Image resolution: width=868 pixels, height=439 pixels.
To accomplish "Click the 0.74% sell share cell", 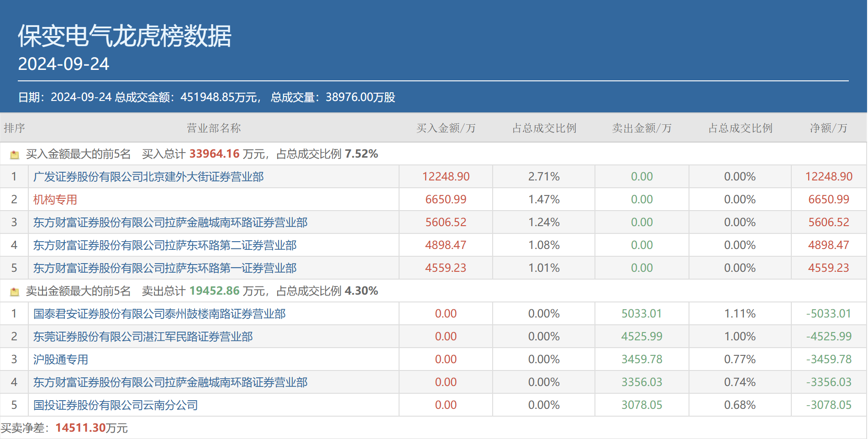I will 740,382.
